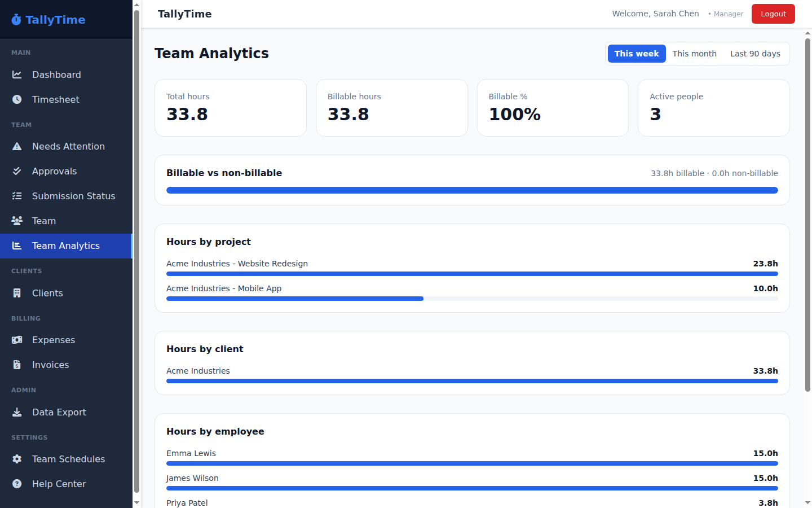Click the Needs Attention warning triangle icon
The height and width of the screenshot is (508, 812).
click(17, 146)
